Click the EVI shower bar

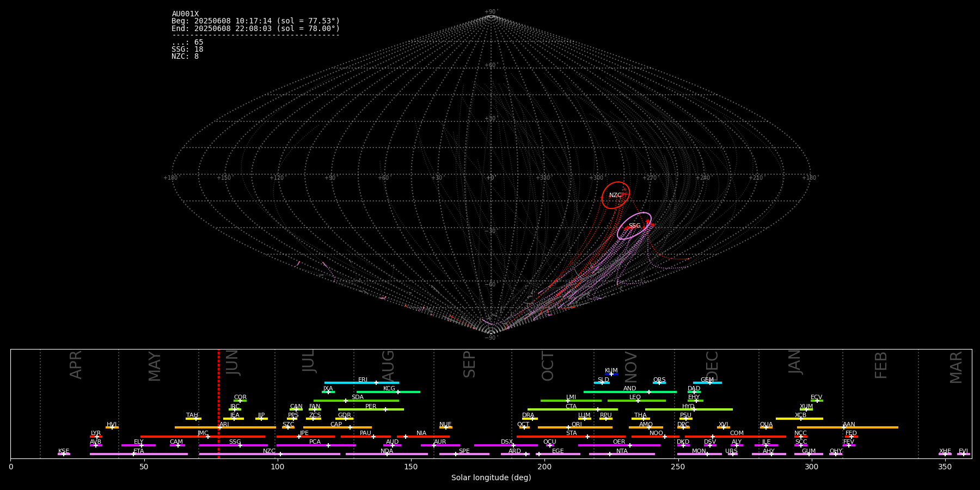click(964, 454)
